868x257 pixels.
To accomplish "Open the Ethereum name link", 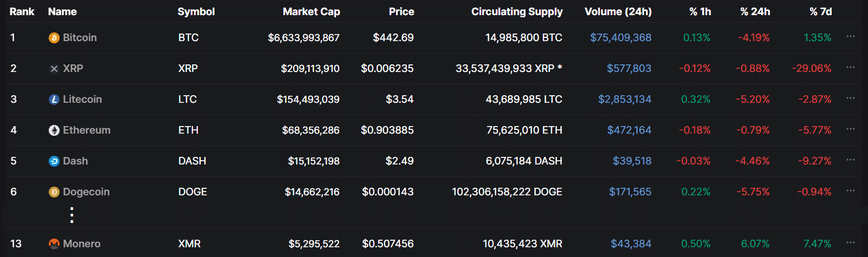I will click(87, 130).
